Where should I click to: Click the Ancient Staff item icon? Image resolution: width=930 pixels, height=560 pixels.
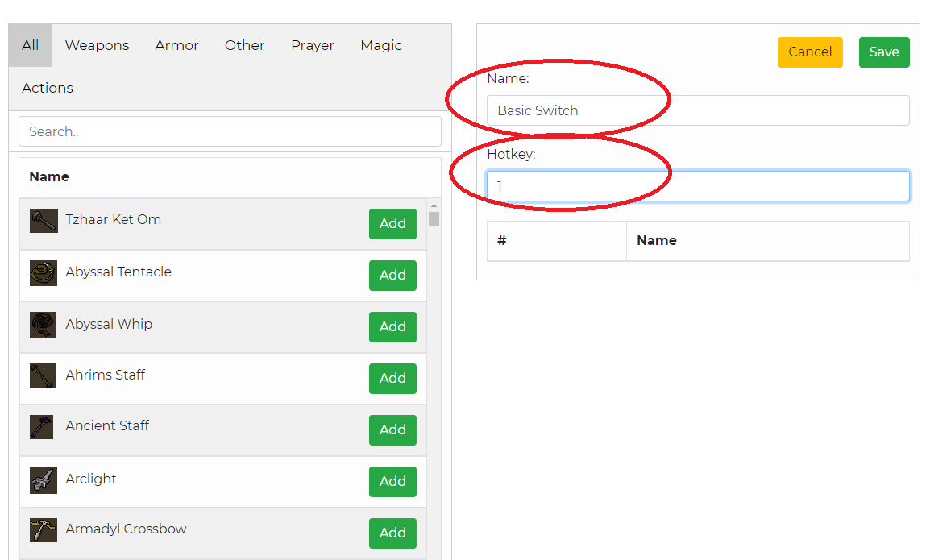coord(42,427)
